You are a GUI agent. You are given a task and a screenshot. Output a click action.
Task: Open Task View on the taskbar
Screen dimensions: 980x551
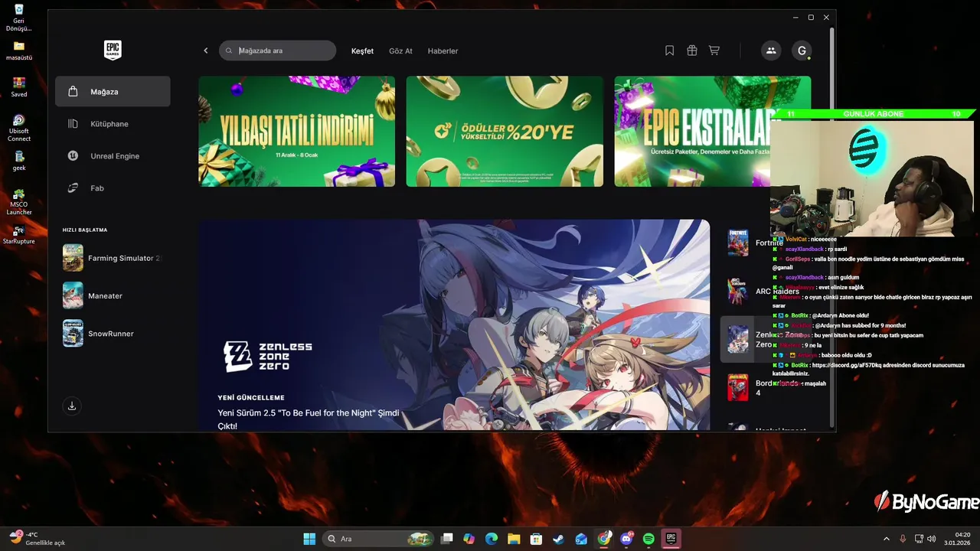click(447, 539)
